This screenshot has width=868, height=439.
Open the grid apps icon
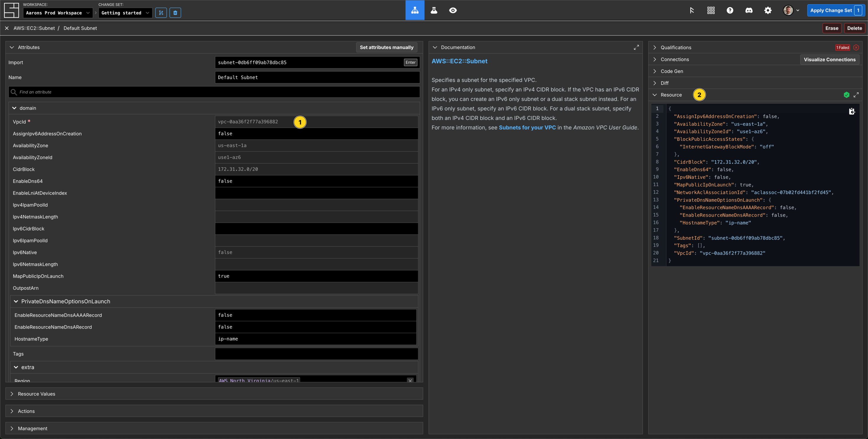(711, 10)
